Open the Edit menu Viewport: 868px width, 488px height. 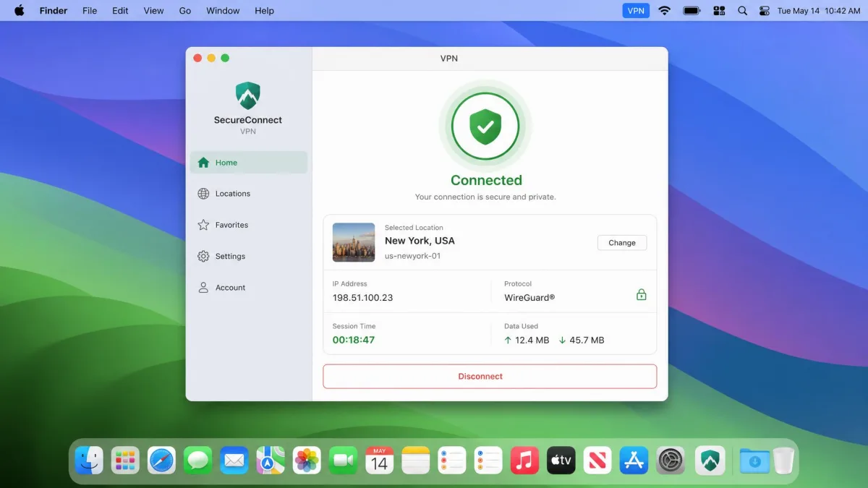120,11
